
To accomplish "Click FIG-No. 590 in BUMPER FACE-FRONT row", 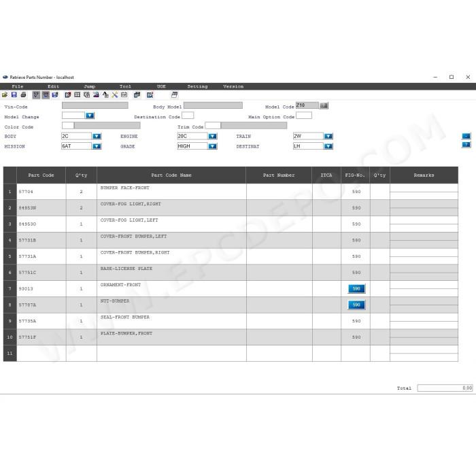I will coord(356,192).
